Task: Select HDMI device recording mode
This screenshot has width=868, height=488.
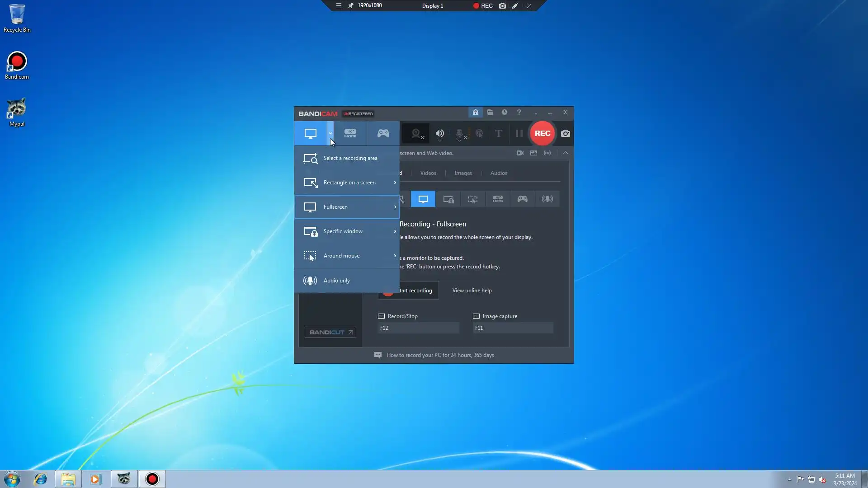Action: pos(350,133)
